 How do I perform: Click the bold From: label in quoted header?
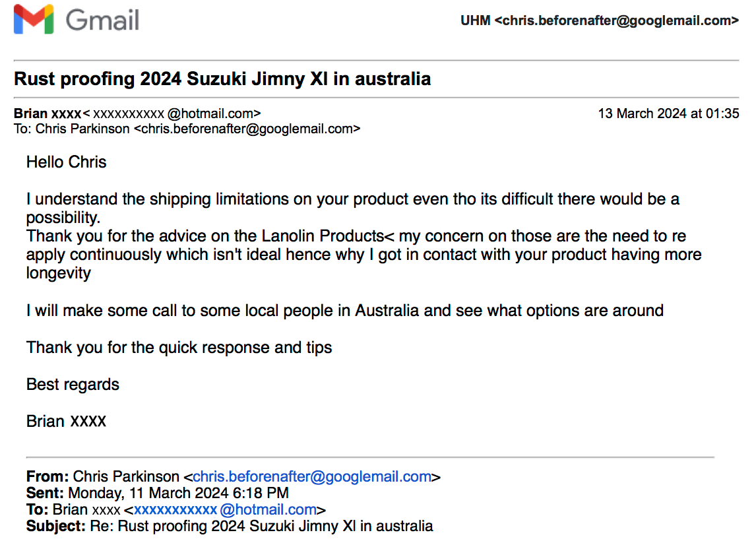(x=47, y=476)
